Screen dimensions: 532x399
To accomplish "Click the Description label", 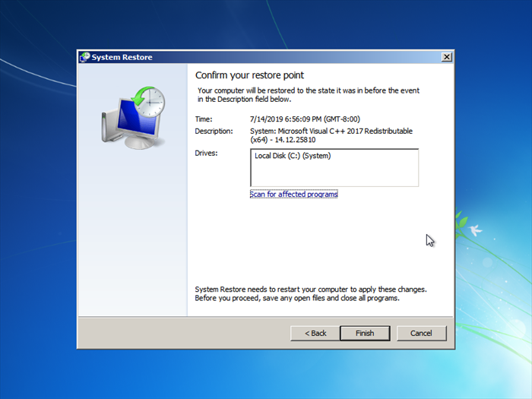I will [x=214, y=131].
